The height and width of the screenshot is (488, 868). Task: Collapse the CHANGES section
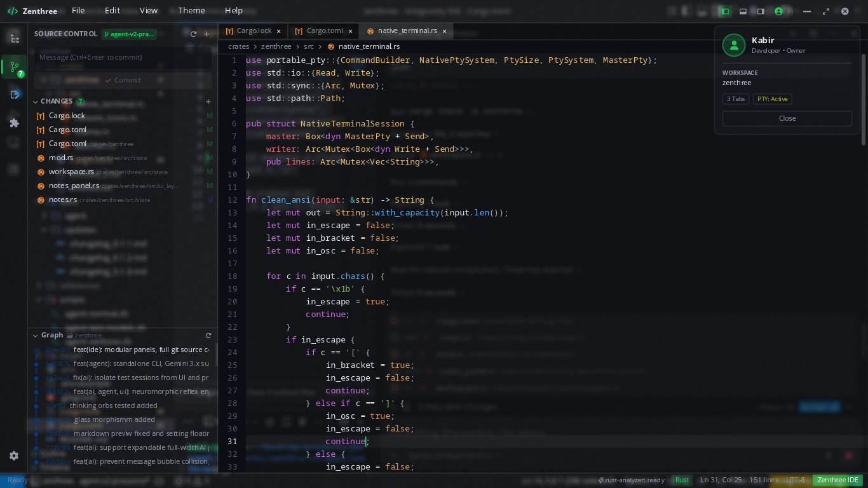(36, 102)
